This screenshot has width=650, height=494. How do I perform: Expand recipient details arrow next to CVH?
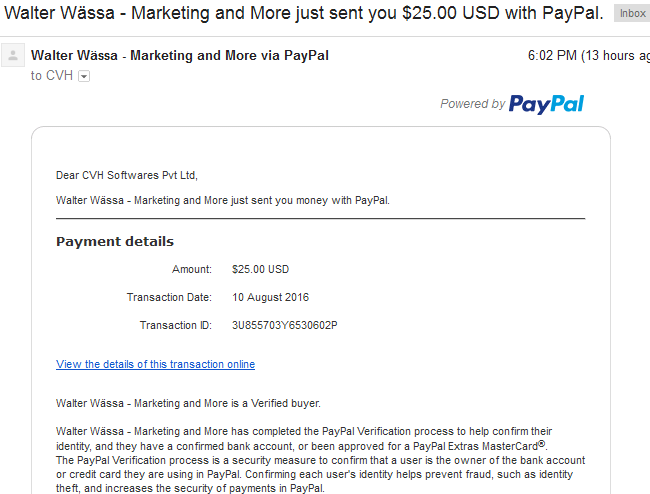pyautogui.click(x=84, y=76)
